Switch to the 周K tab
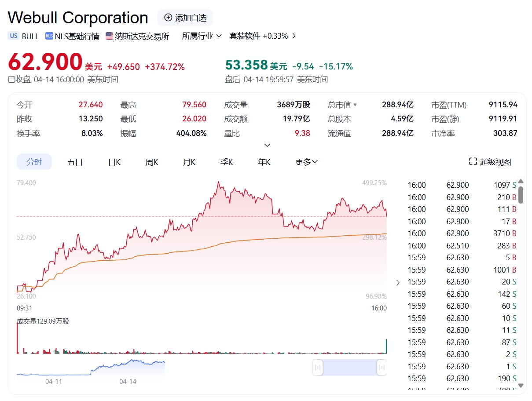 [x=152, y=162]
